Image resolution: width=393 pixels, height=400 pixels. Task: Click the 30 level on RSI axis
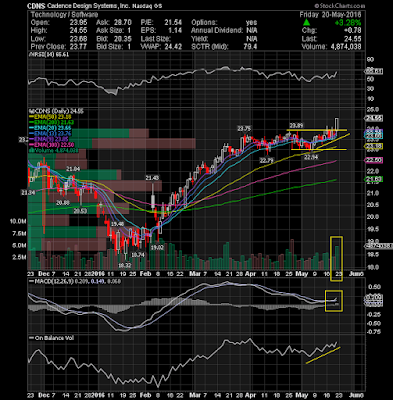coord(370,89)
